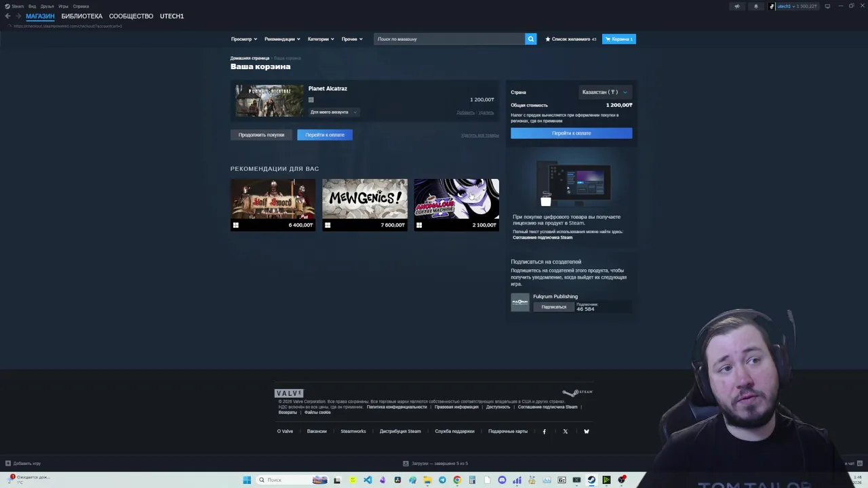Click the Steam icon in the taskbar
868x488 pixels.
(x=591, y=480)
